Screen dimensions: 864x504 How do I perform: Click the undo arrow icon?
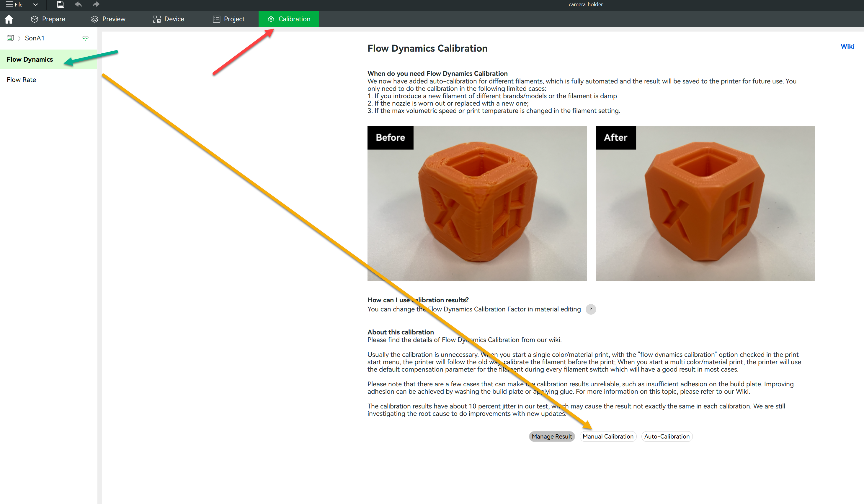pyautogui.click(x=79, y=4)
